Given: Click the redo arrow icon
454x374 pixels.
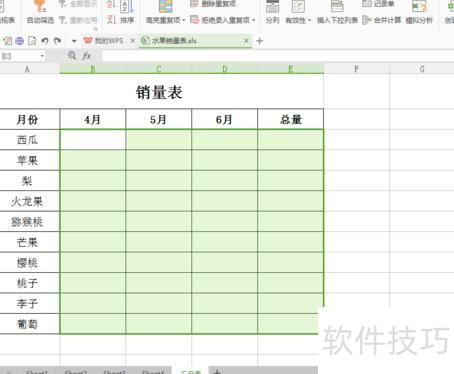Looking at the screenshot, I should pyautogui.click(x=57, y=41).
